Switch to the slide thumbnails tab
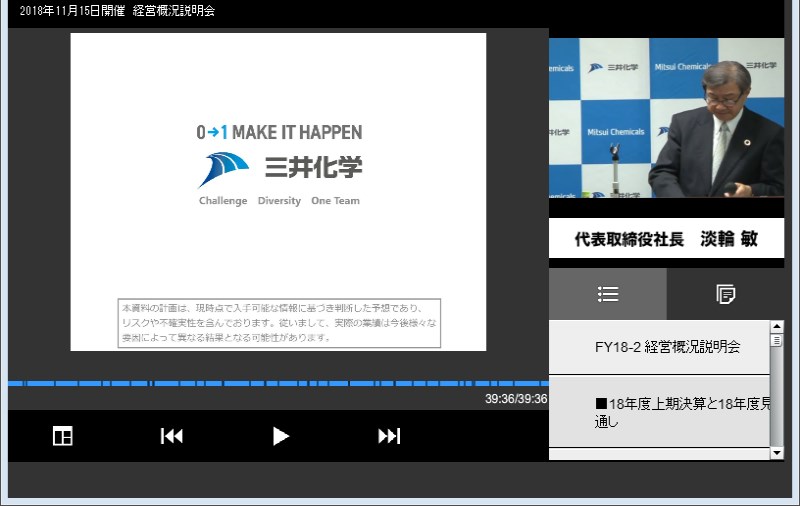Screen dimensions: 800x506 725,294
